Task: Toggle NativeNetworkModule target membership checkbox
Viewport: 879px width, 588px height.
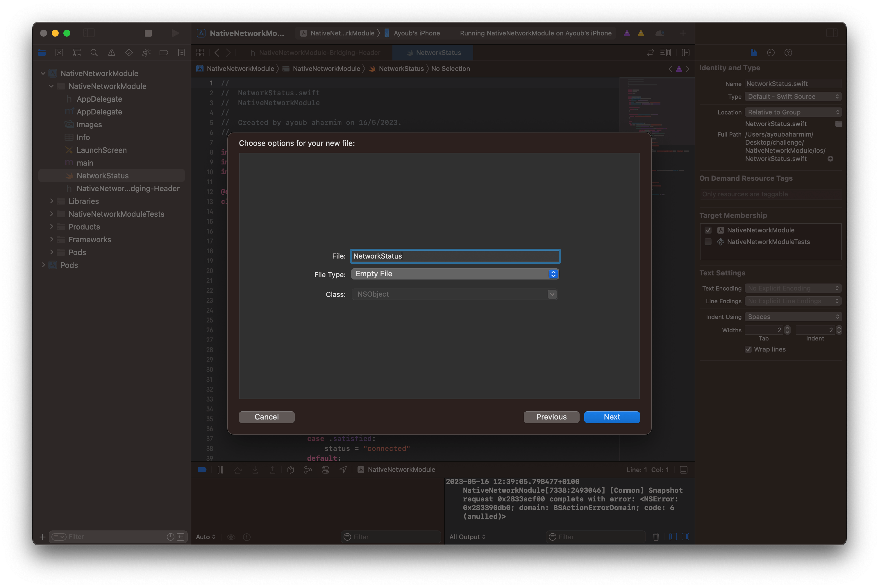Action: click(709, 230)
